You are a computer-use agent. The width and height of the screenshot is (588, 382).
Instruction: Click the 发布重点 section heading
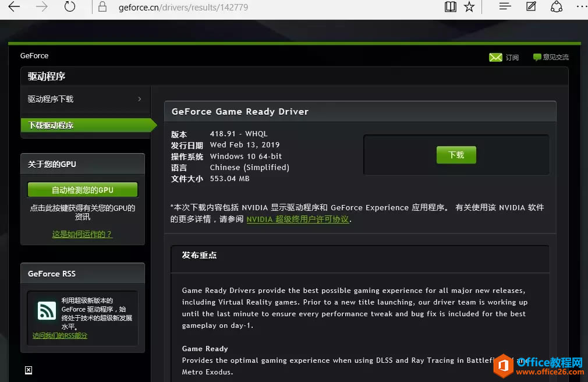[x=199, y=255]
